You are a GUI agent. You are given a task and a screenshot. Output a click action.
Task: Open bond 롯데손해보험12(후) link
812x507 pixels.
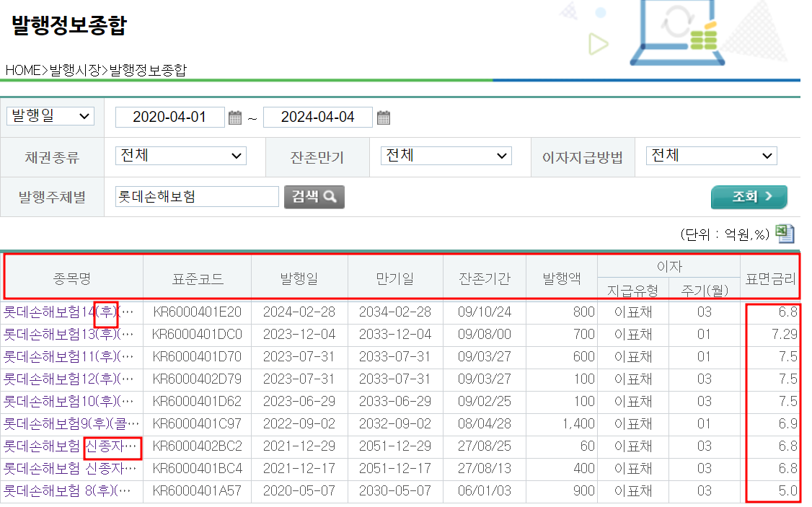69,379
